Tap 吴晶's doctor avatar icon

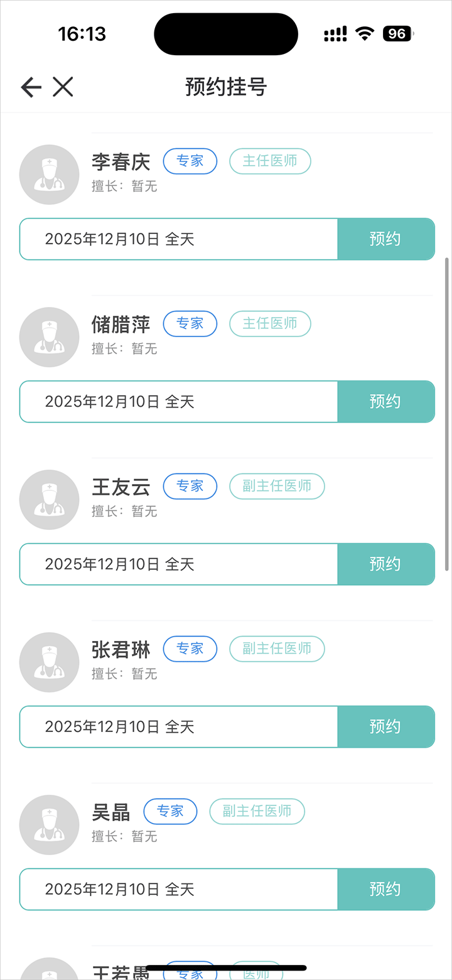[x=50, y=825]
